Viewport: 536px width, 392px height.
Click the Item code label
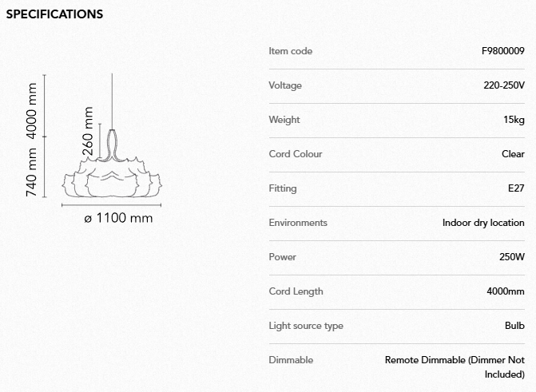point(291,51)
